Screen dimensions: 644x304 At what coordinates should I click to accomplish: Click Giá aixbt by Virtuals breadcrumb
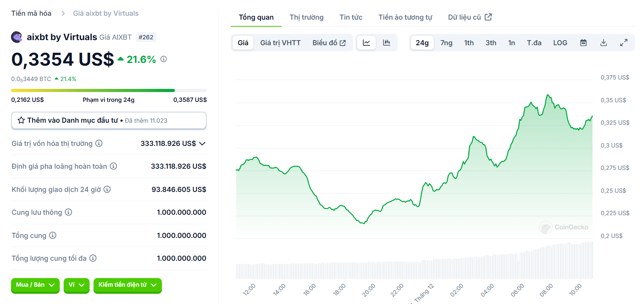tap(106, 13)
